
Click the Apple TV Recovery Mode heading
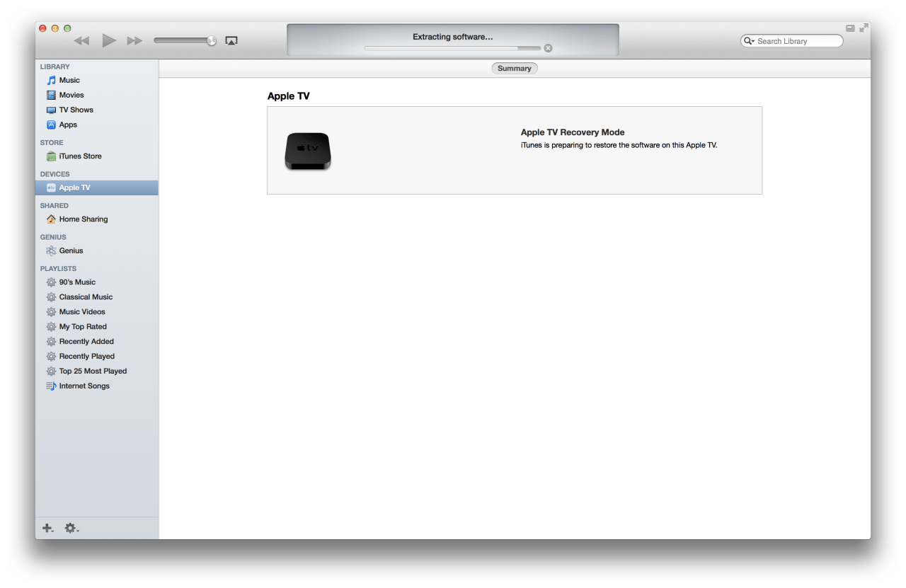[573, 132]
